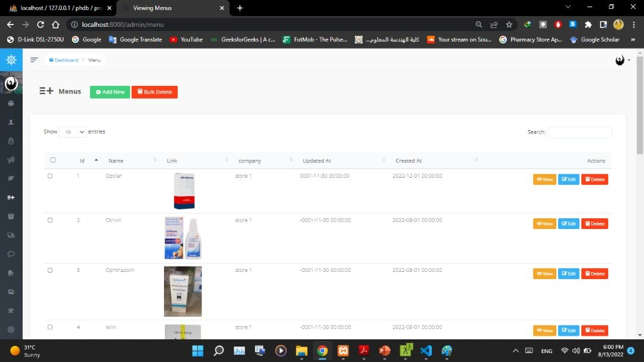644x362 pixels.
Task: Open the show entries dropdown
Action: pos(72,132)
